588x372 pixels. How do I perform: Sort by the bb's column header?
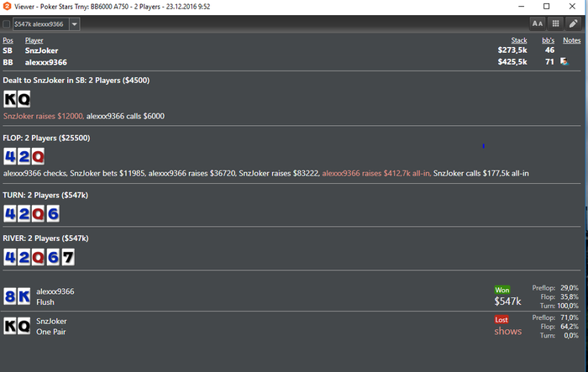coord(549,40)
